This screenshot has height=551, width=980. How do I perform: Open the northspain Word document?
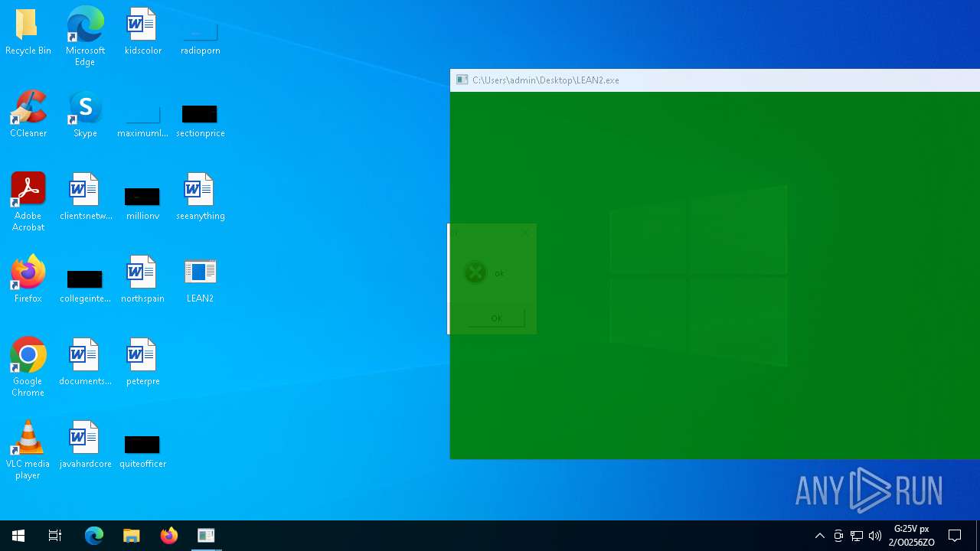click(x=142, y=280)
